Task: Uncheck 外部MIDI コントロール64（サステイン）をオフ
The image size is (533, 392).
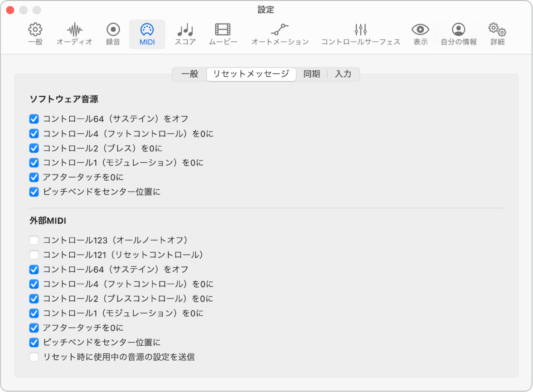Action: [x=34, y=270]
